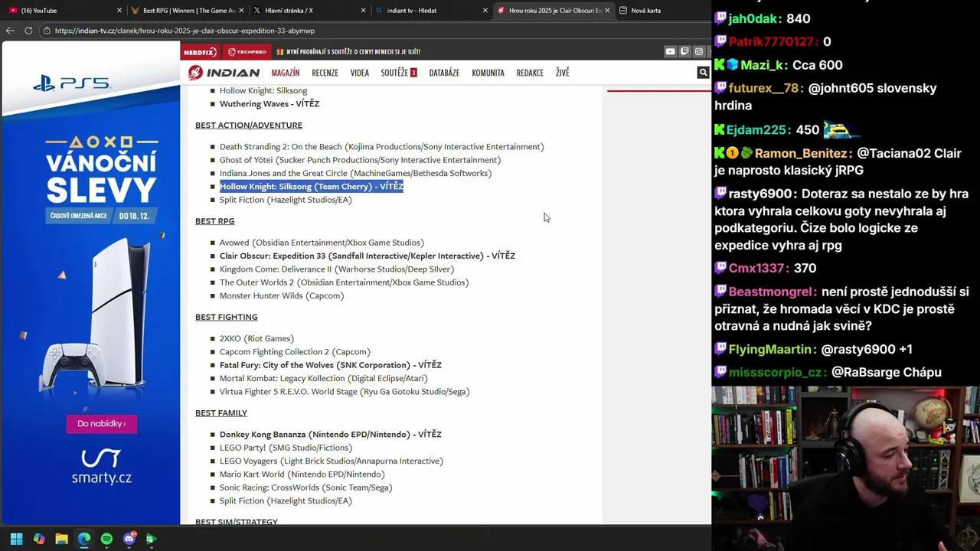The image size is (980, 551).
Task: Open the Soutěže section
Action: [398, 73]
